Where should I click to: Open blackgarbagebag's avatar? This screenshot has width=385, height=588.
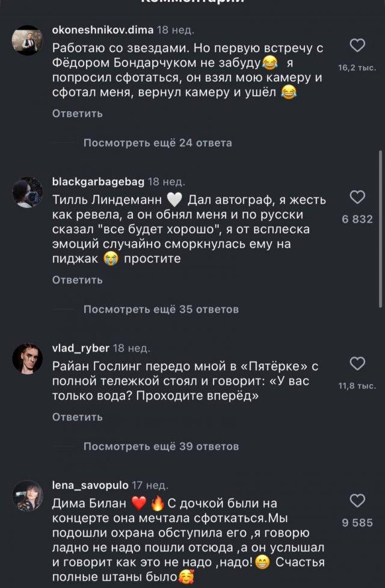(27, 192)
